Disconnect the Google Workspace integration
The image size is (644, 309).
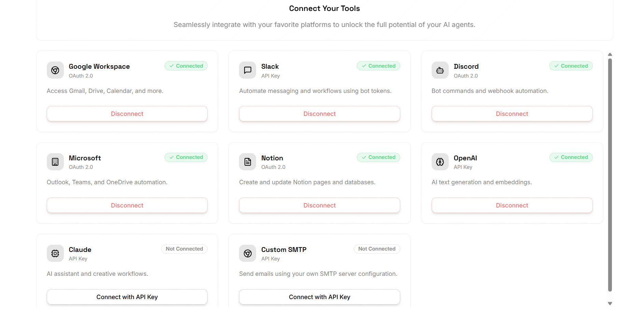127,114
